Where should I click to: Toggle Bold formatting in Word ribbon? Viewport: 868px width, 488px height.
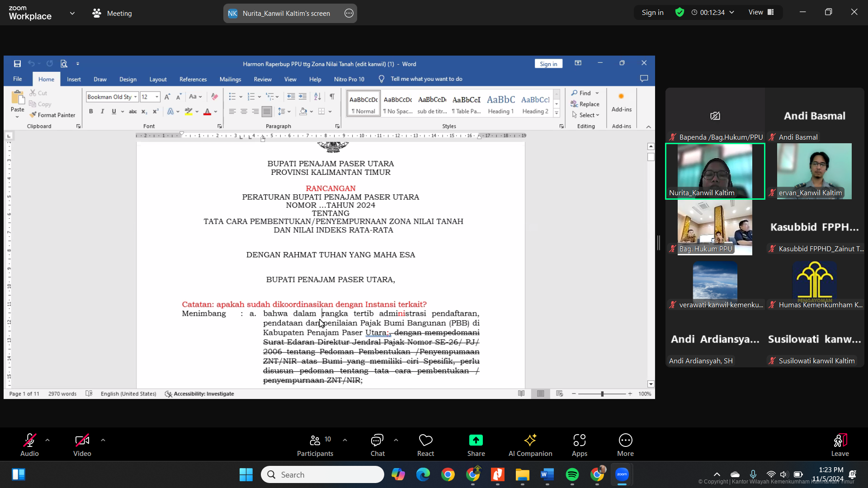click(x=91, y=112)
